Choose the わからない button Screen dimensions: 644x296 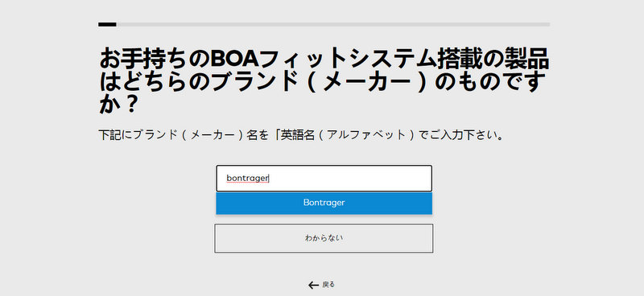pos(324,238)
